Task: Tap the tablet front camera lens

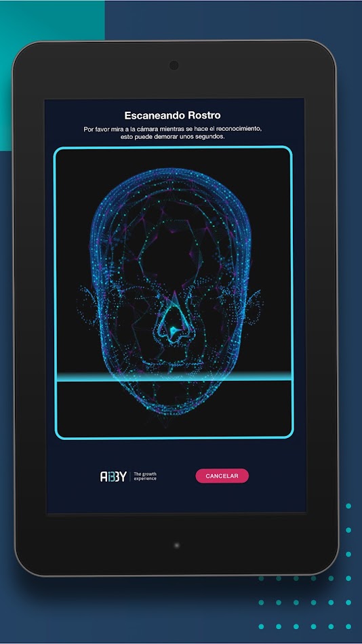Action: [174, 65]
